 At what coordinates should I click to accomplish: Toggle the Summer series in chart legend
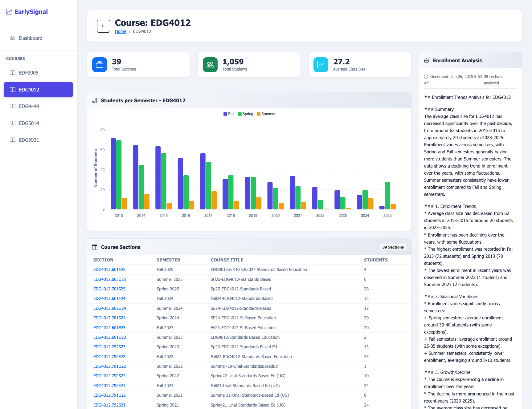pos(266,114)
